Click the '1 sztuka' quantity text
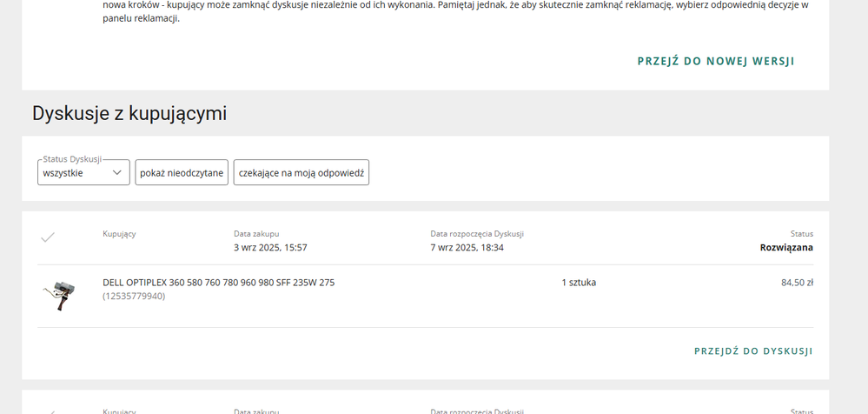 pos(579,283)
